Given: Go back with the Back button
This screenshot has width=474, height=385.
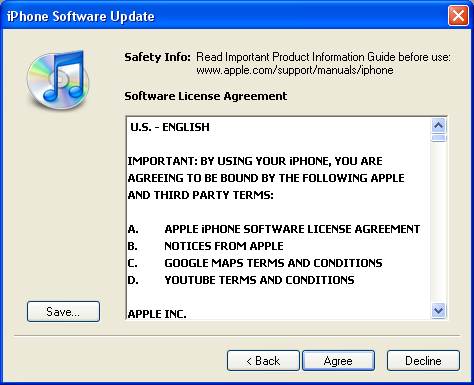Looking at the screenshot, I should tap(263, 361).
